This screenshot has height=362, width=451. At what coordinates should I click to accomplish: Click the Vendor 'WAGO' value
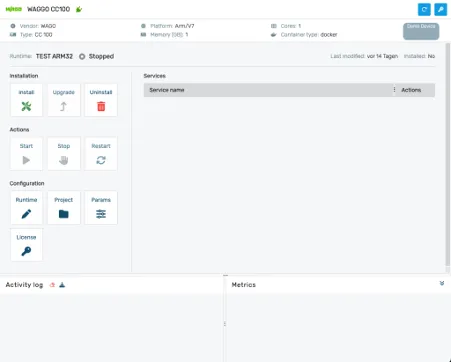point(48,26)
